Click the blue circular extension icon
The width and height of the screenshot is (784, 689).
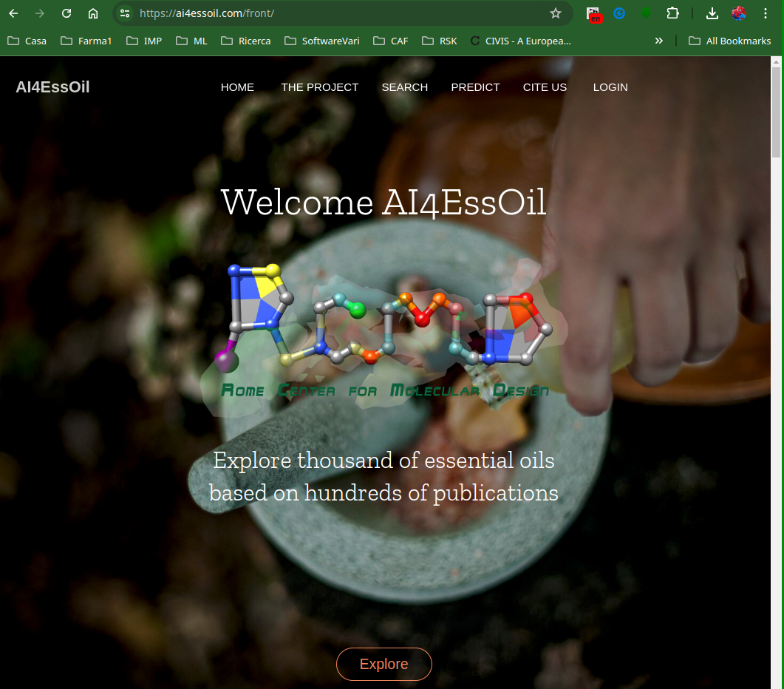(619, 13)
